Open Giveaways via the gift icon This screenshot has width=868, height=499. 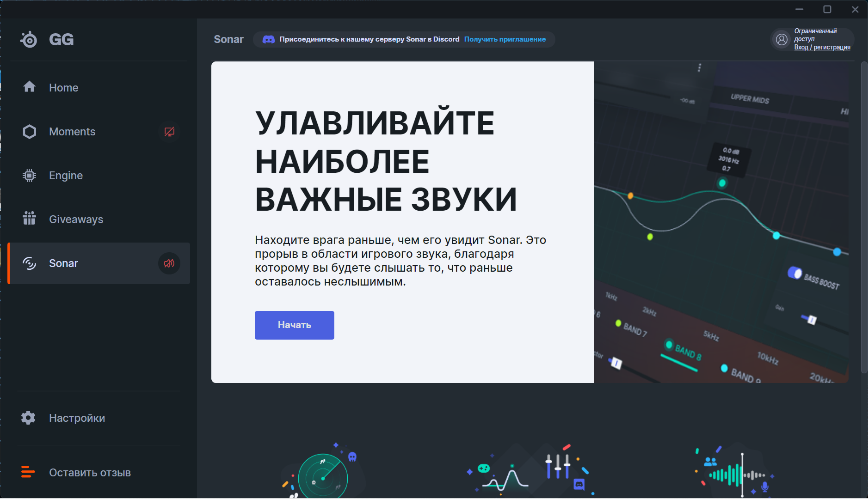point(30,218)
